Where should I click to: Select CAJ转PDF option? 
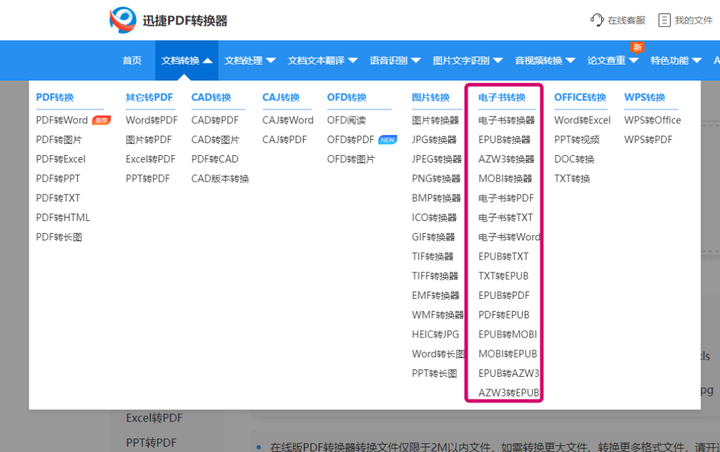[284, 140]
